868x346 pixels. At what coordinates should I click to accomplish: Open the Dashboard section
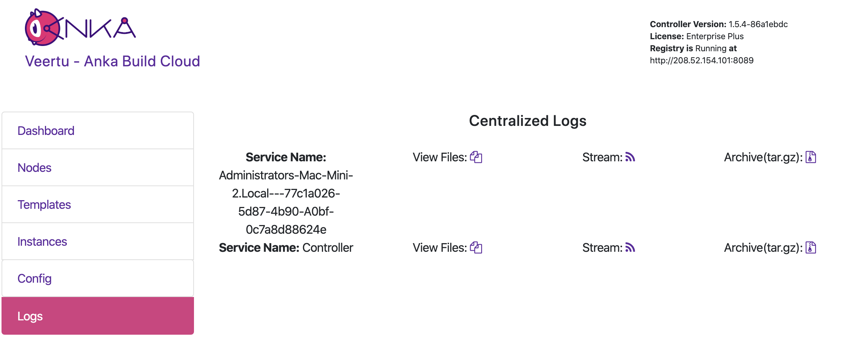point(46,130)
